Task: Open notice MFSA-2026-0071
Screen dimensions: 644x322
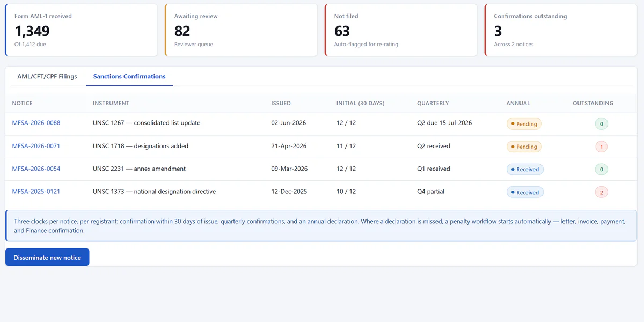Action: (36, 146)
